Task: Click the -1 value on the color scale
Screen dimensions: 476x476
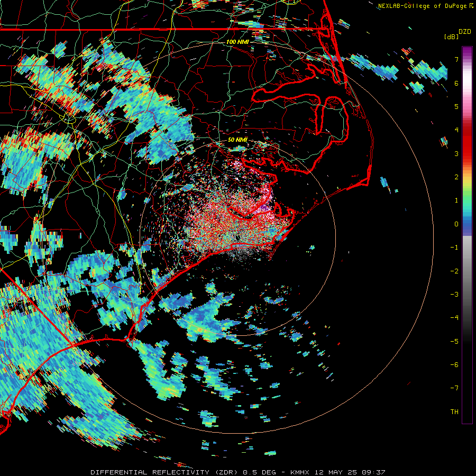Action: 454,248
